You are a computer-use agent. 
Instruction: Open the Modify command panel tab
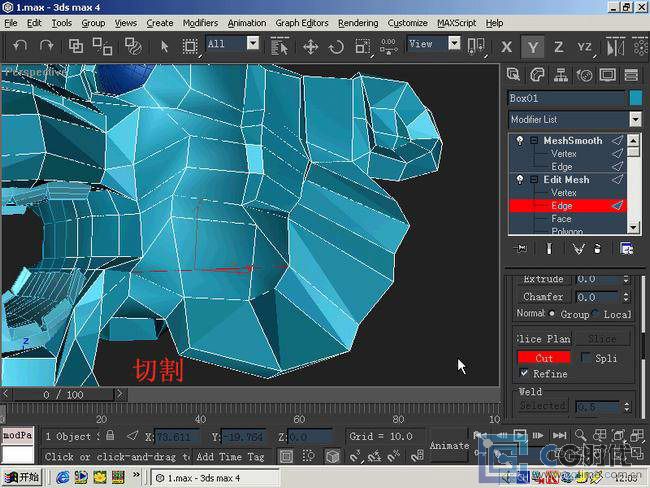[x=537, y=75]
